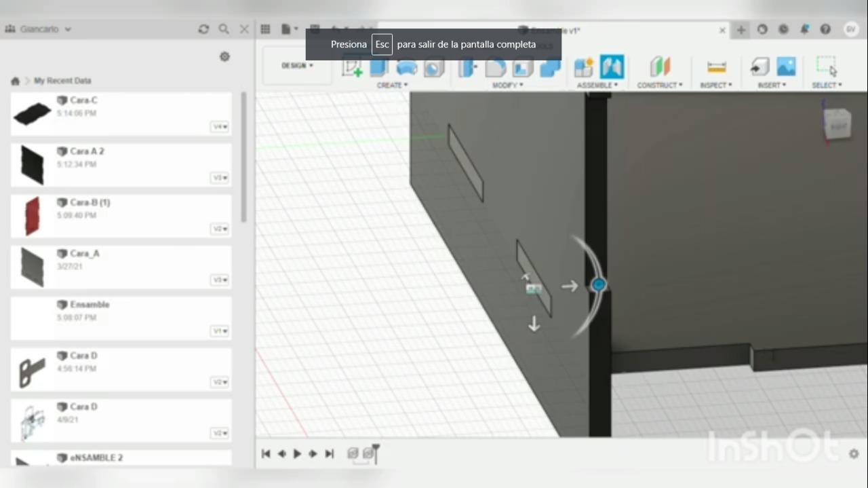The width and height of the screenshot is (868, 488).
Task: Expand the CREATE menu
Action: pyautogui.click(x=392, y=86)
